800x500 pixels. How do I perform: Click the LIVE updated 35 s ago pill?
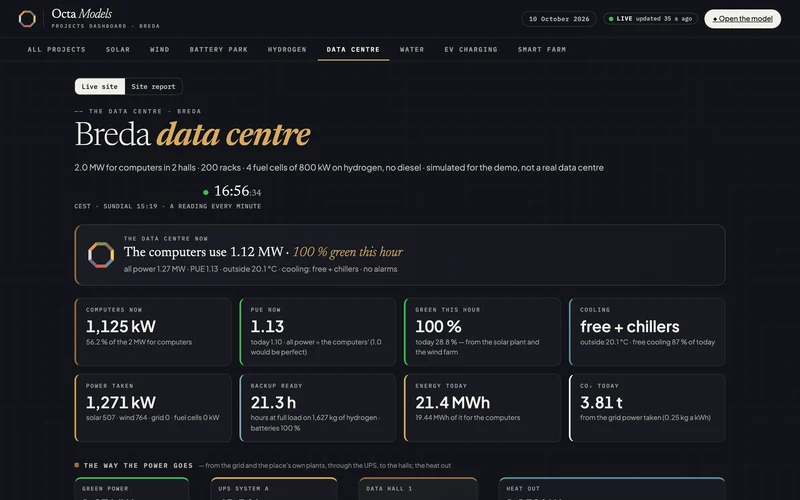(x=650, y=19)
